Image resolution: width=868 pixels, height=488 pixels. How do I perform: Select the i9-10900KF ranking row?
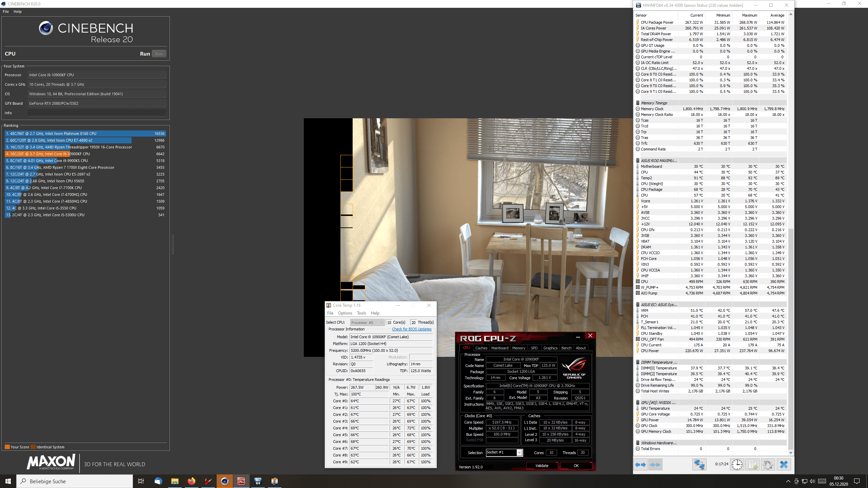click(x=85, y=154)
